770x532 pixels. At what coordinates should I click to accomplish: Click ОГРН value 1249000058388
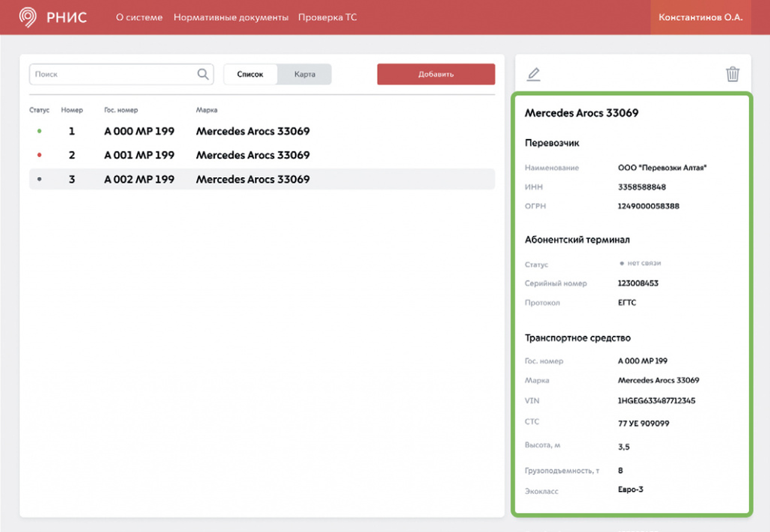pos(648,206)
